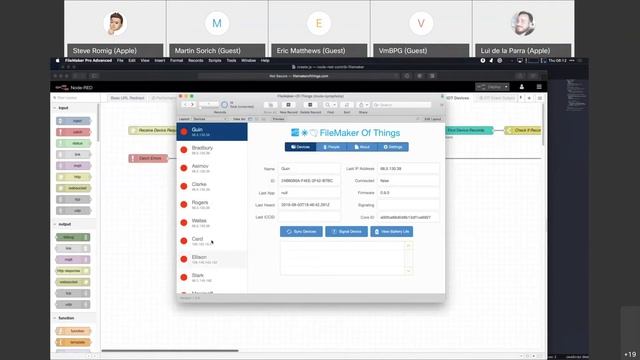Open the File menu
Viewport: 640px width, 360px height.
(x=120, y=60)
